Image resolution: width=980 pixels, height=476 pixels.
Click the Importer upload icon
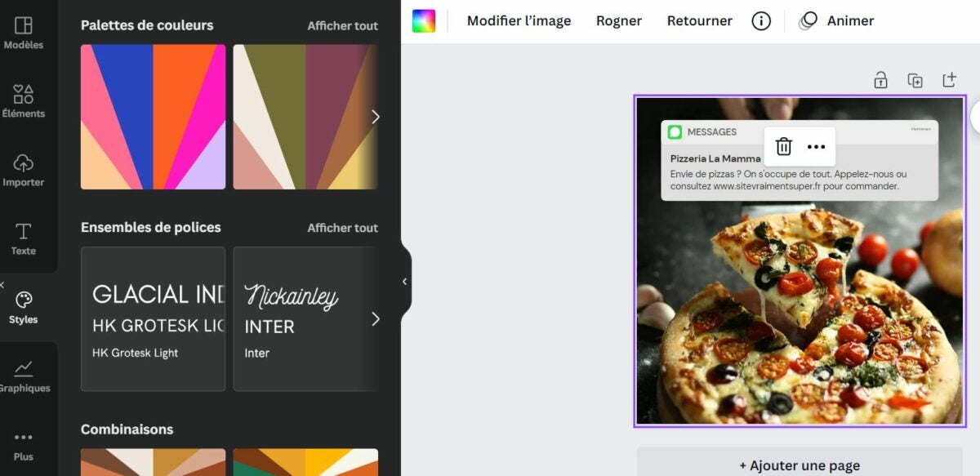click(x=24, y=170)
